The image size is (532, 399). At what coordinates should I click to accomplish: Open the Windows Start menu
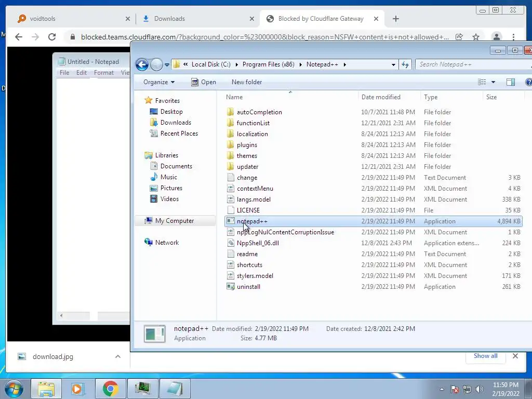[14, 389]
